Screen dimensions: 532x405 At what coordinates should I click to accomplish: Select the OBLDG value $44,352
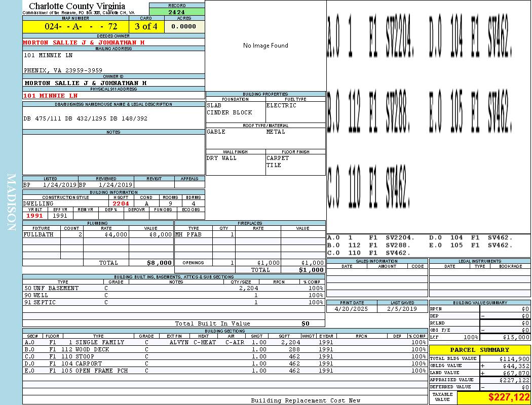click(516, 366)
